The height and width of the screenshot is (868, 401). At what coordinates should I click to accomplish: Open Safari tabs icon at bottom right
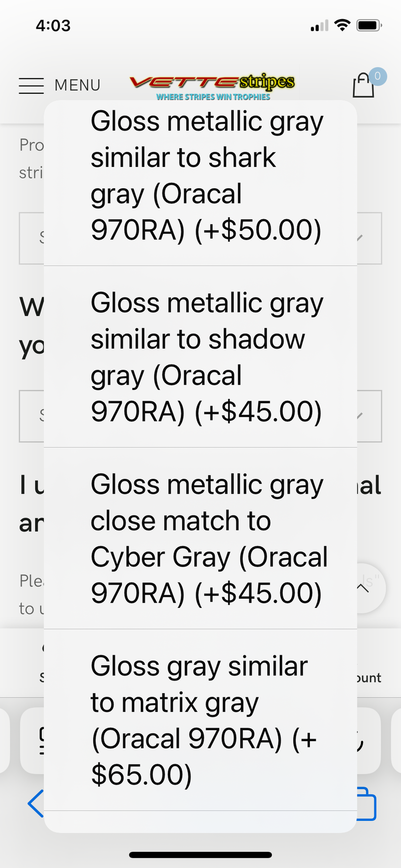(367, 804)
